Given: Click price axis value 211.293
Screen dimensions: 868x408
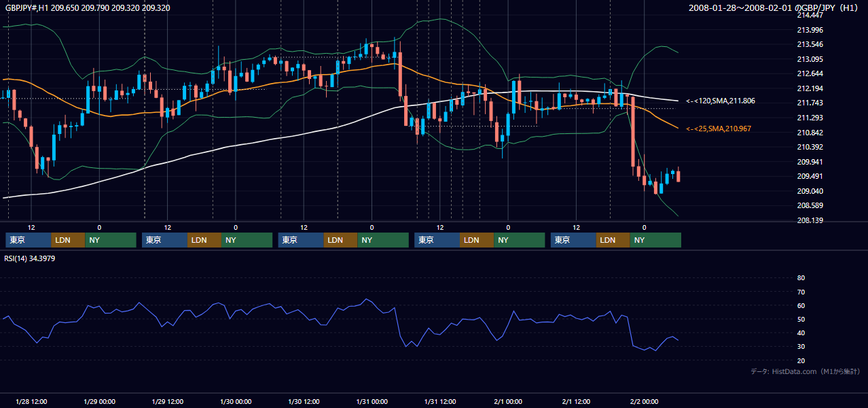Looking at the screenshot, I should coord(810,118).
